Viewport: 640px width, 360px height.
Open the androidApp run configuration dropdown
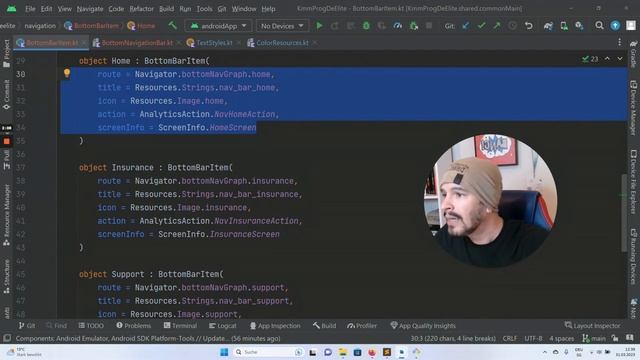click(219, 26)
